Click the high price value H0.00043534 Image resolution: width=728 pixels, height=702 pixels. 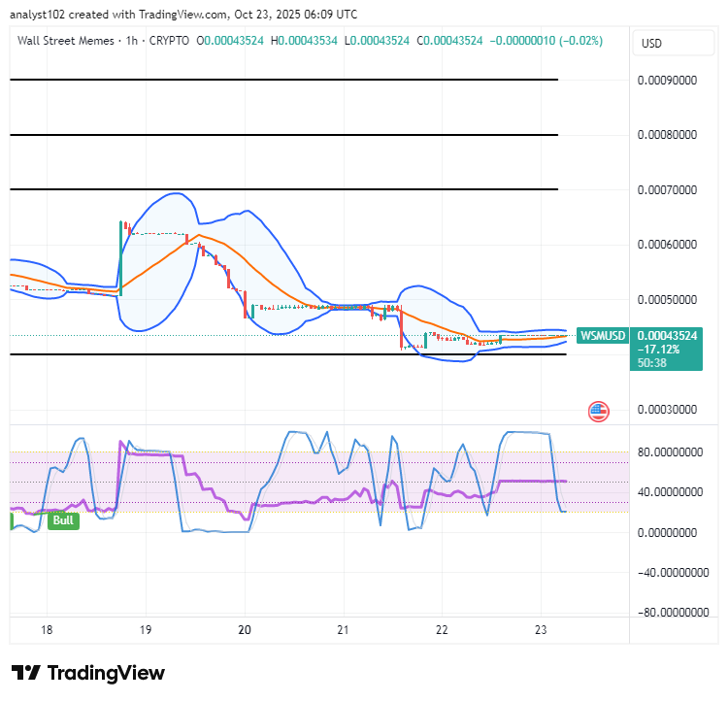(x=304, y=41)
